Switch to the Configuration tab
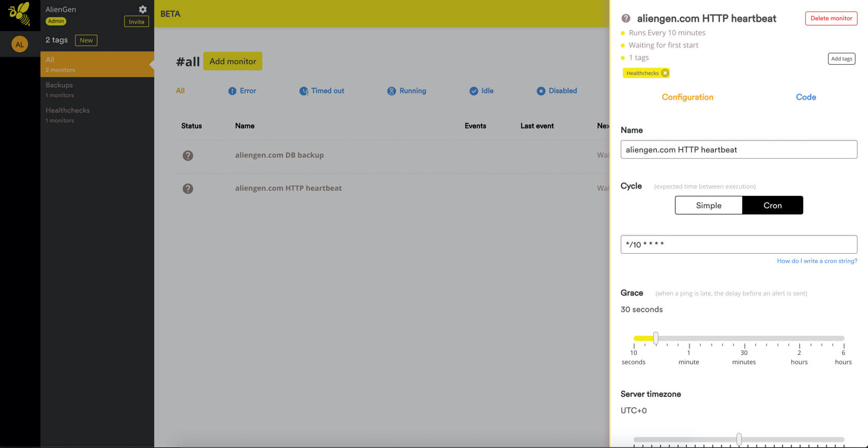 (687, 97)
